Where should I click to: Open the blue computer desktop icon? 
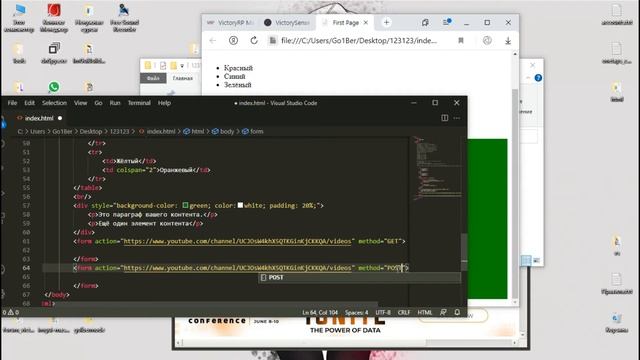pyautogui.click(x=19, y=10)
